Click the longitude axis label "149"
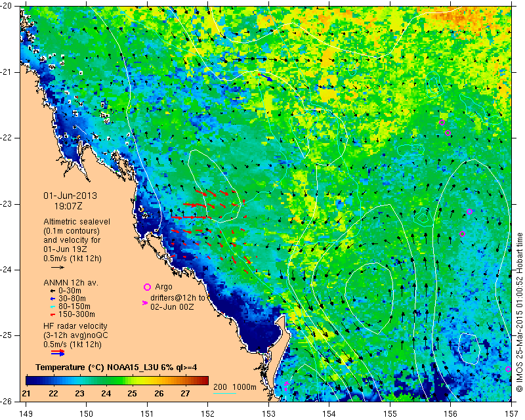Viewport: 525px width, 420px height. click(x=26, y=414)
